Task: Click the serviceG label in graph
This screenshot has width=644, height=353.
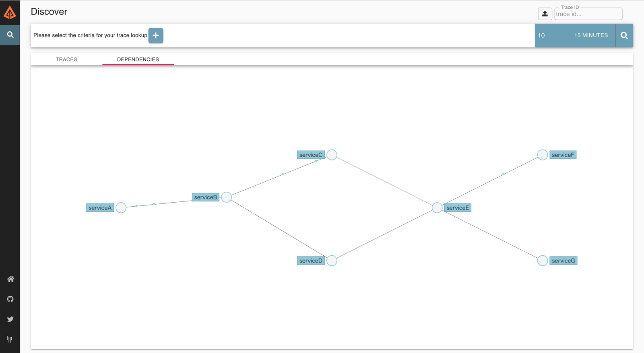Action: pos(563,261)
